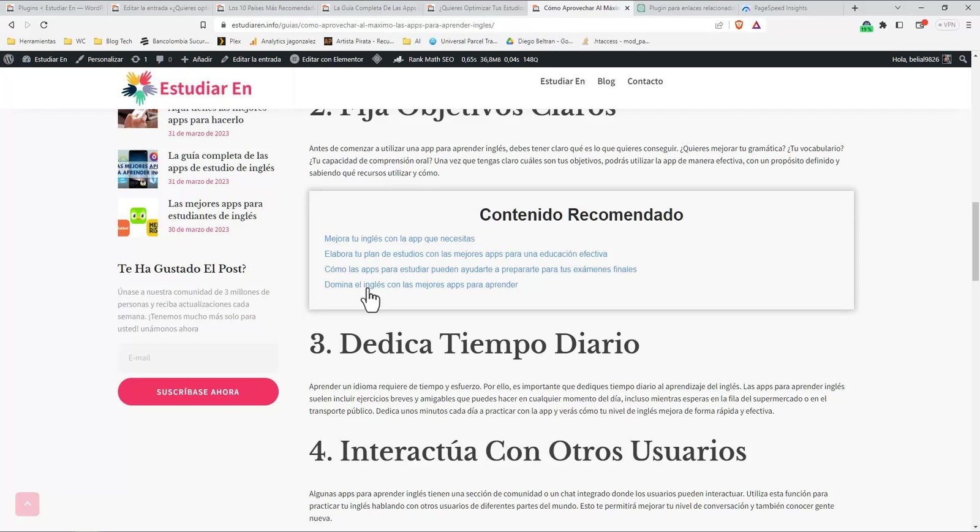Screen dimensions: 980x532
Task: Open 'Las mejores apps para estudiantes' sidebar post
Action: click(x=215, y=210)
